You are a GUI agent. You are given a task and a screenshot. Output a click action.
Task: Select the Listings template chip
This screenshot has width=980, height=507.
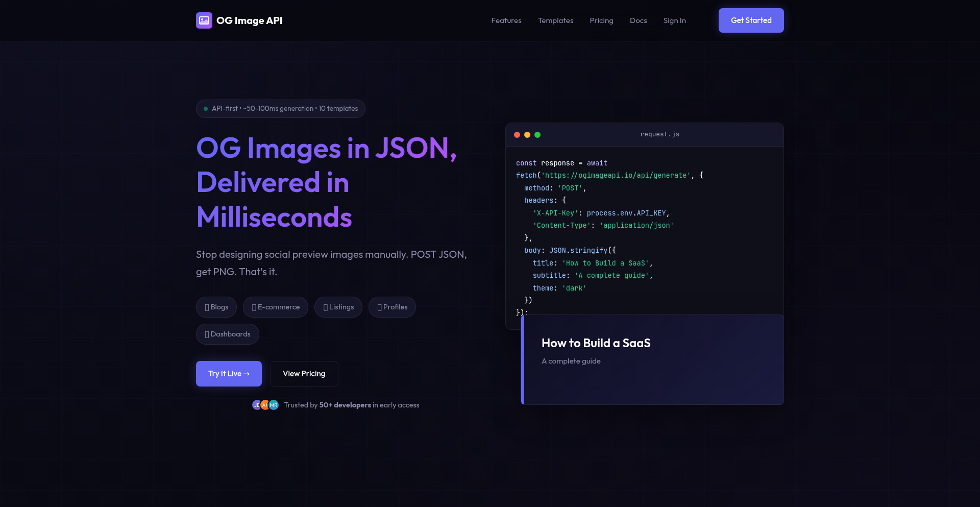click(x=338, y=307)
